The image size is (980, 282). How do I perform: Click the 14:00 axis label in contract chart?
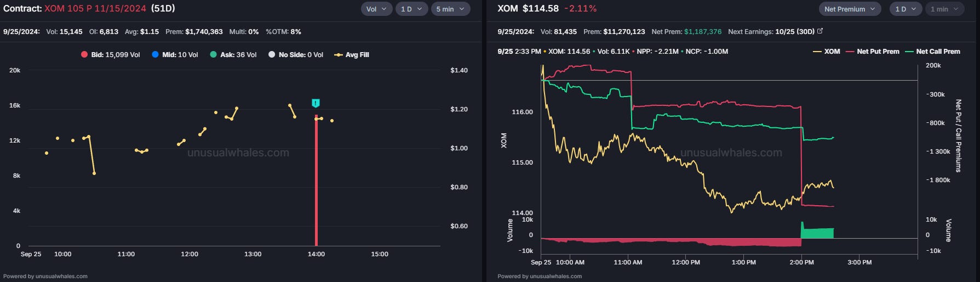(316, 254)
